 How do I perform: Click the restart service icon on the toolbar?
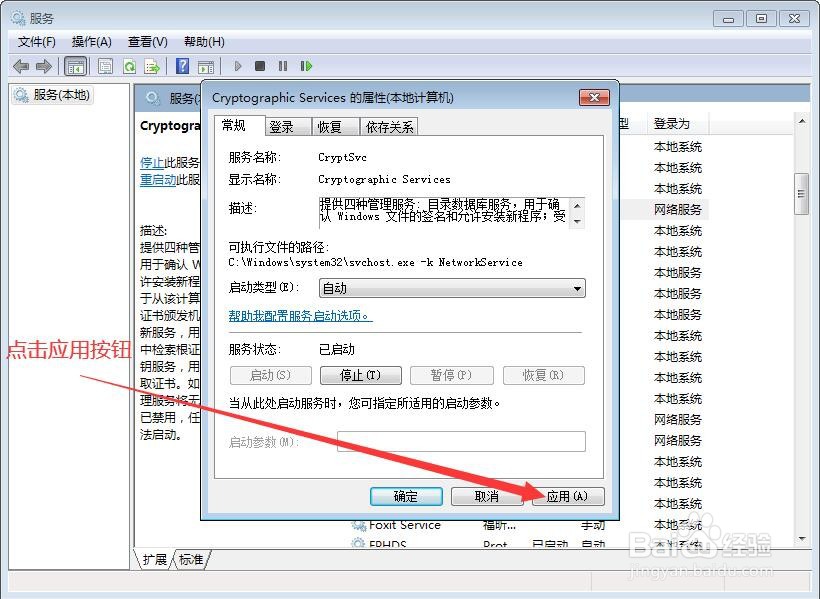click(x=307, y=66)
